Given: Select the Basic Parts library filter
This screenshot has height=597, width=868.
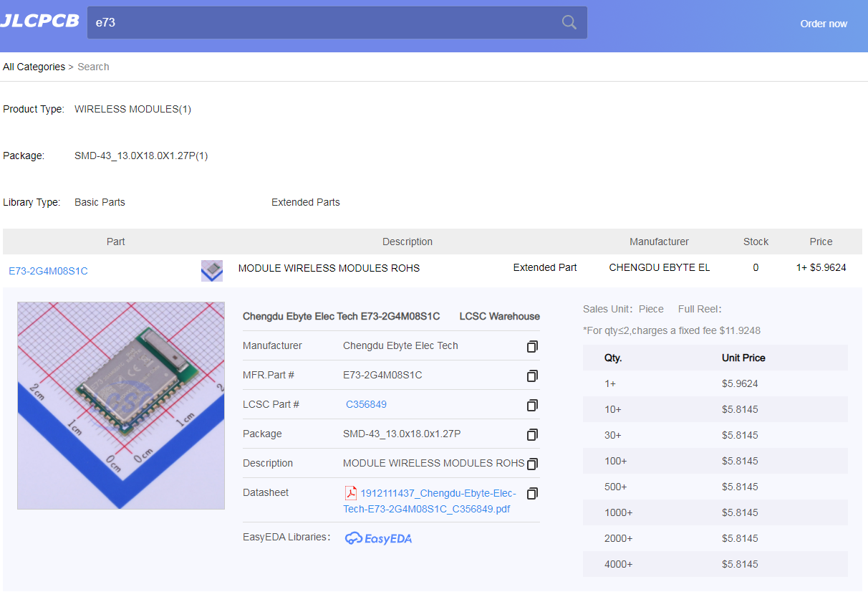Looking at the screenshot, I should click(x=100, y=202).
